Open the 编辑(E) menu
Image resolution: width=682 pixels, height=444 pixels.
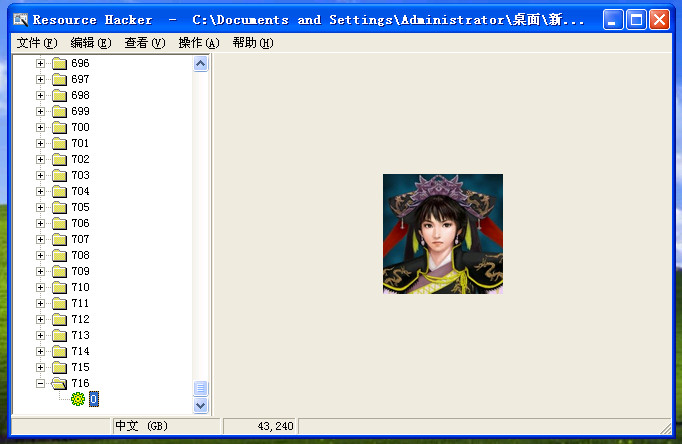coord(91,43)
